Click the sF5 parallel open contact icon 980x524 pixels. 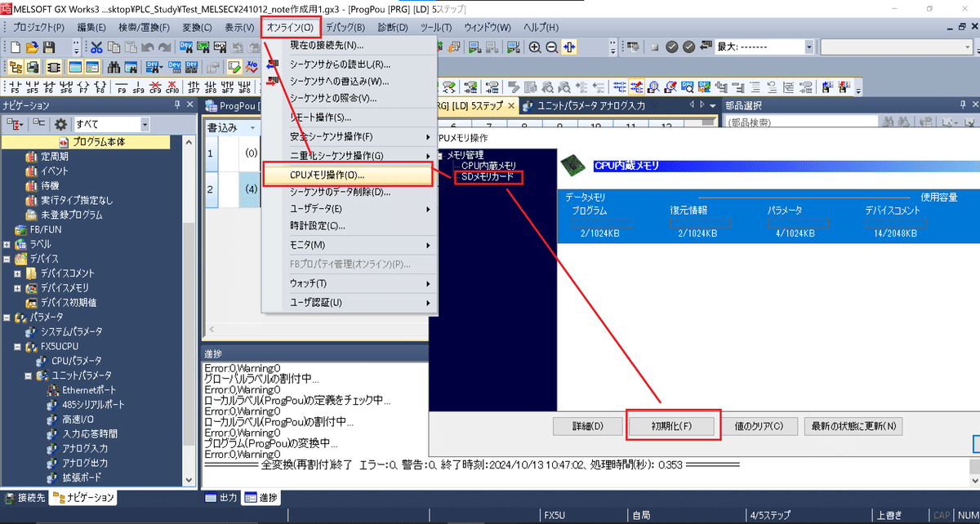pos(32,87)
